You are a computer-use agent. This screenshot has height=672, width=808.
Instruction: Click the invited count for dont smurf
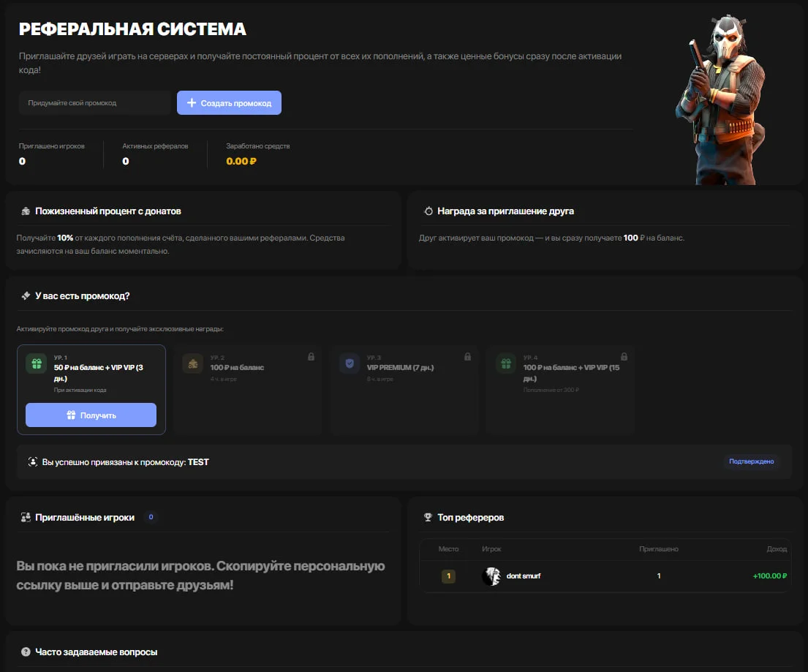coord(659,576)
